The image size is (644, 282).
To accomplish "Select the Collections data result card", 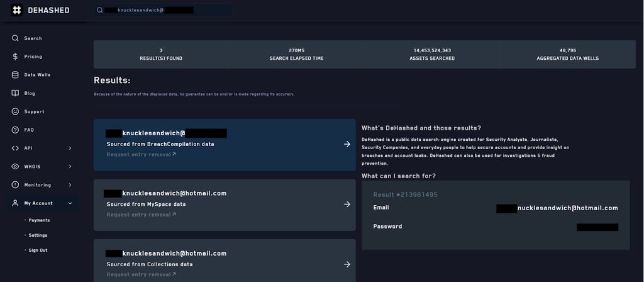I will coord(225,261).
